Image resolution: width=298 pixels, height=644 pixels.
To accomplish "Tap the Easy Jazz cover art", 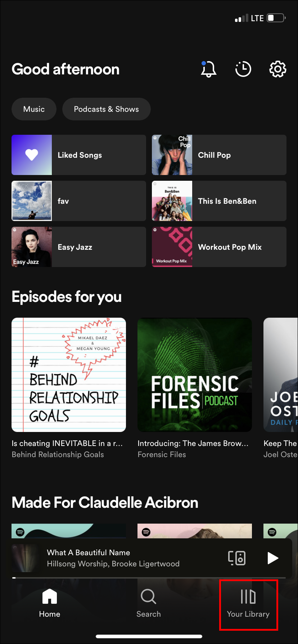I will [x=32, y=247].
